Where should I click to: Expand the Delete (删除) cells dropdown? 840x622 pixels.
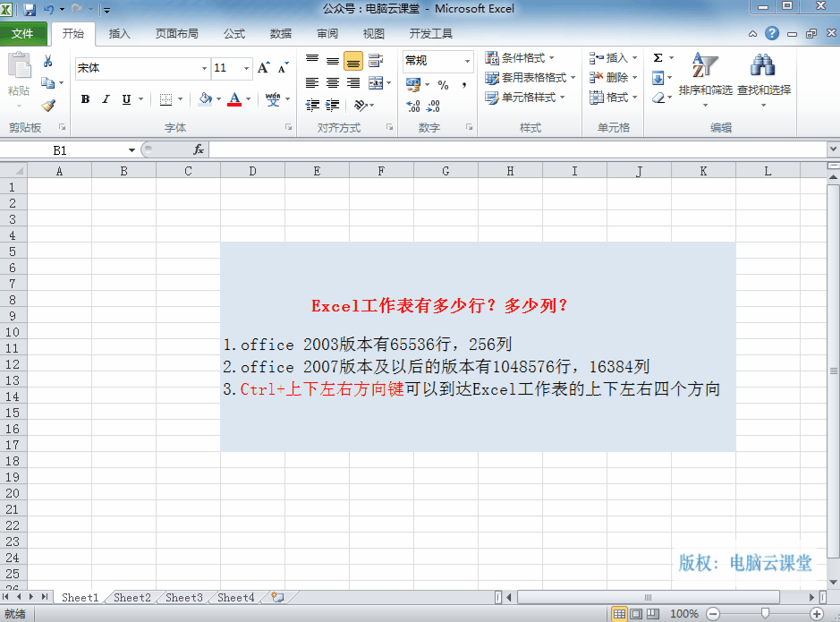635,78
